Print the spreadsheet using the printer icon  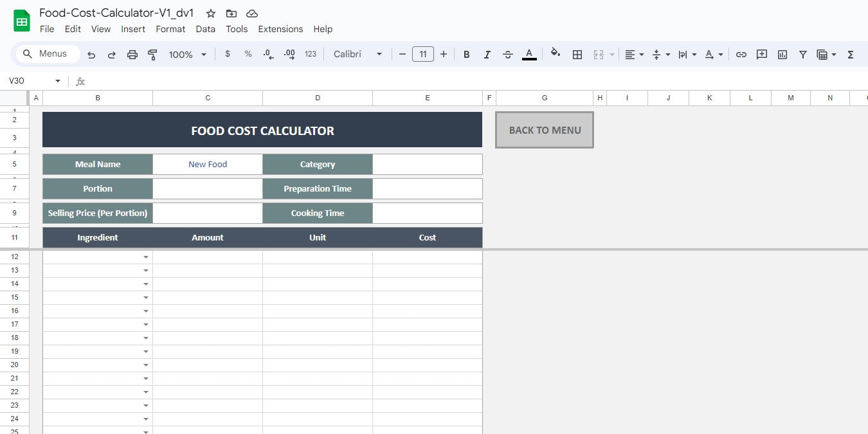pos(132,55)
